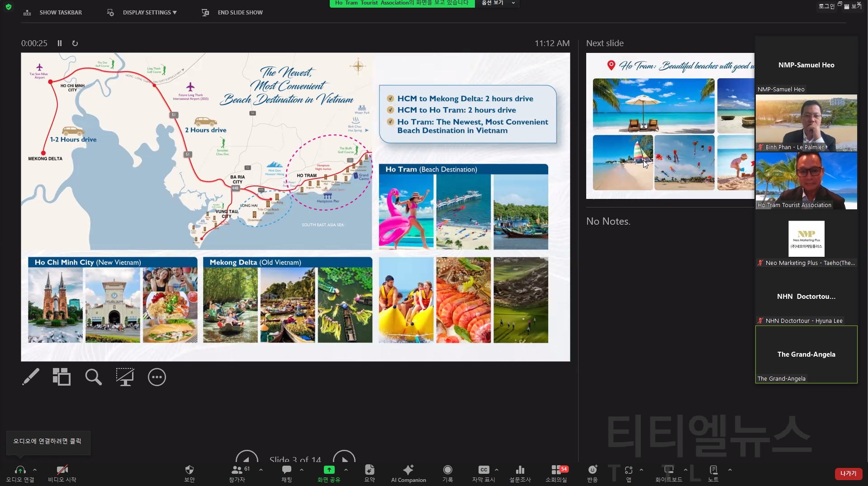
Task: Open the apps (앱) icon
Action: [x=629, y=470]
